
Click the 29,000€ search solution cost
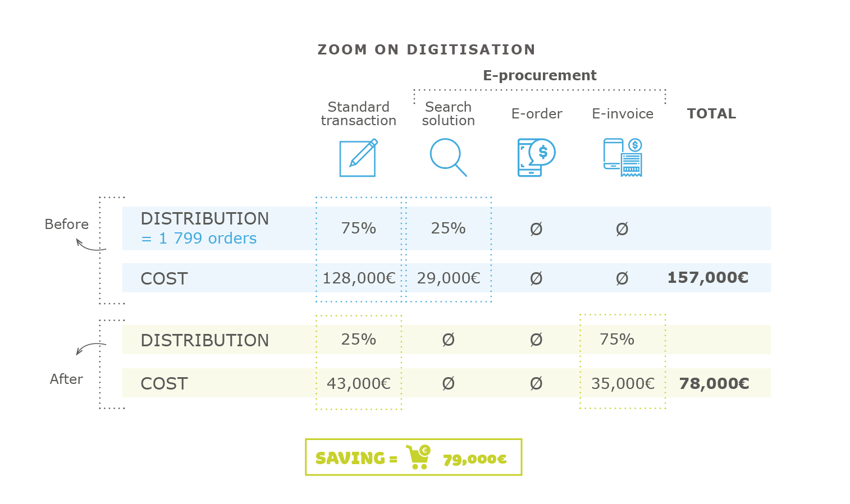point(449,278)
